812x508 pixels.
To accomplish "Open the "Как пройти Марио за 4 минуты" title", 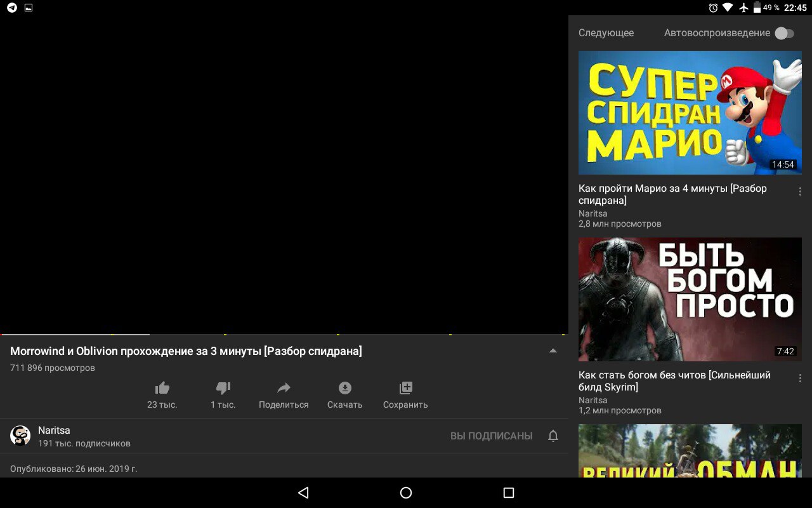I will [x=672, y=194].
